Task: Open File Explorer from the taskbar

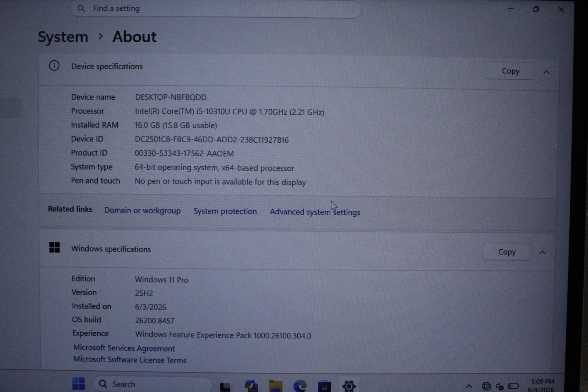Action: tap(276, 386)
